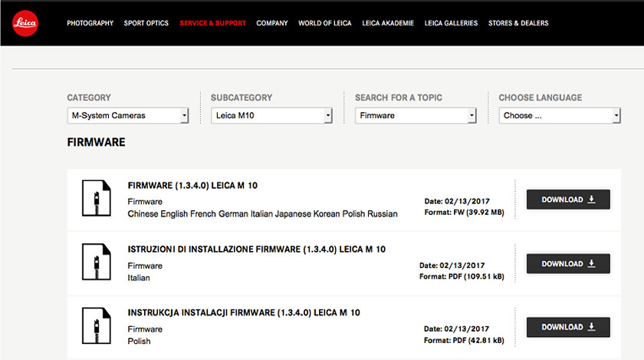Click the Date text in the Polish row

456,329
